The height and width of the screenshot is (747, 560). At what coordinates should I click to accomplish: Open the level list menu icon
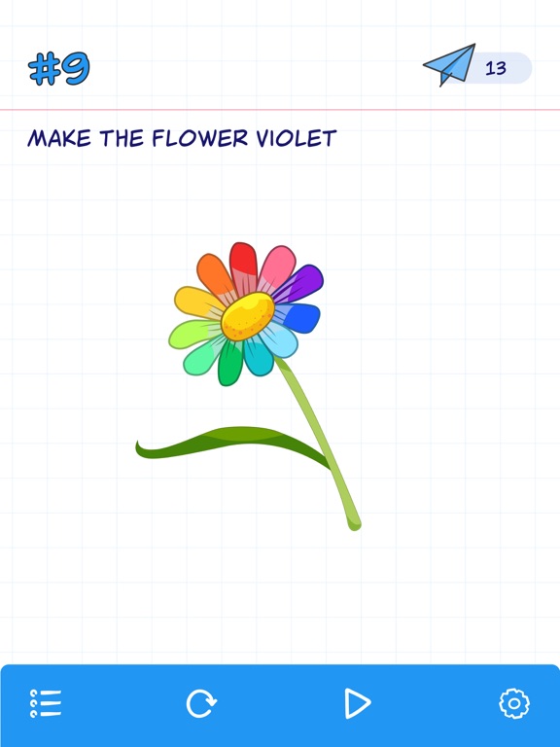[46, 703]
